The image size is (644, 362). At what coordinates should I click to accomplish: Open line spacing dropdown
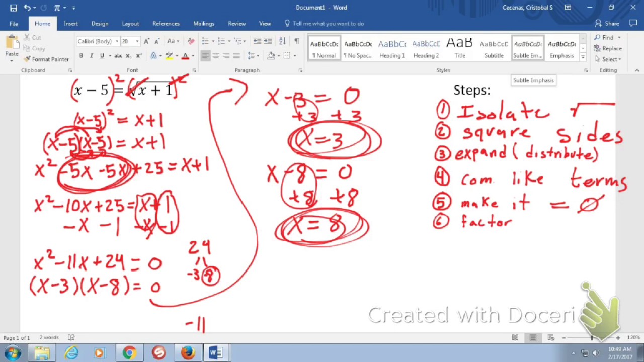254,56
